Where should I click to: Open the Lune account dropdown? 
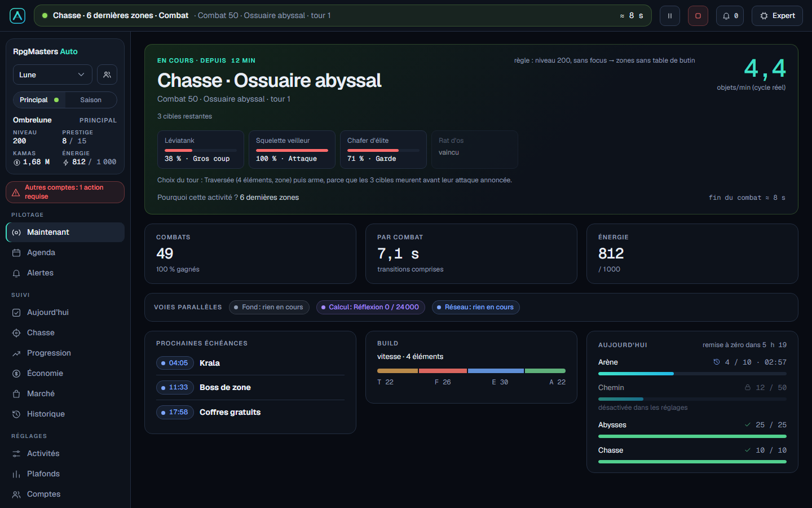pos(52,75)
